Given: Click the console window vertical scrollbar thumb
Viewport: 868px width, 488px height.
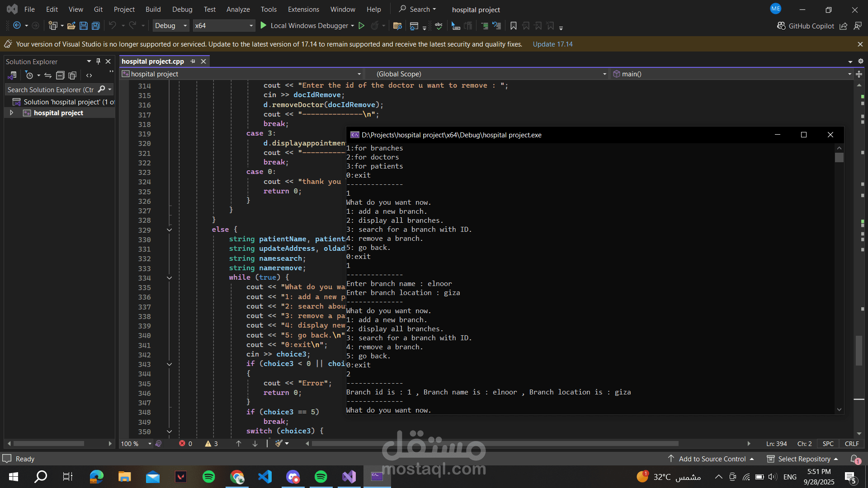Looking at the screenshot, I should tap(840, 158).
